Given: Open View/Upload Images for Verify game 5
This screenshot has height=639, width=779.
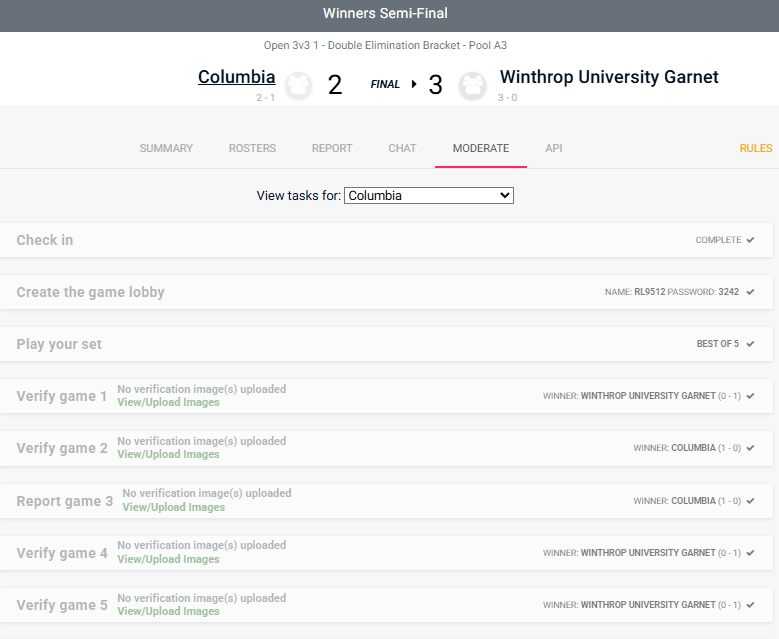Looking at the screenshot, I should (x=168, y=612).
